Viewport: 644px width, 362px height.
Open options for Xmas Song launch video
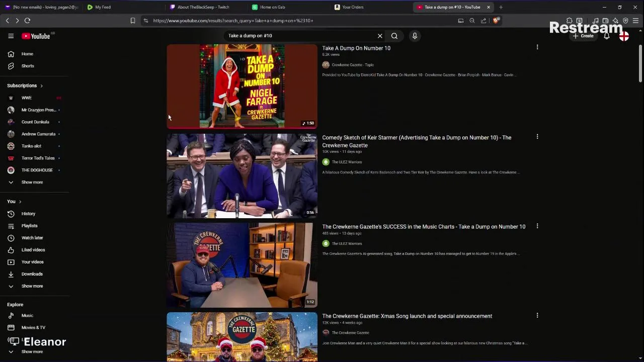[537, 316]
